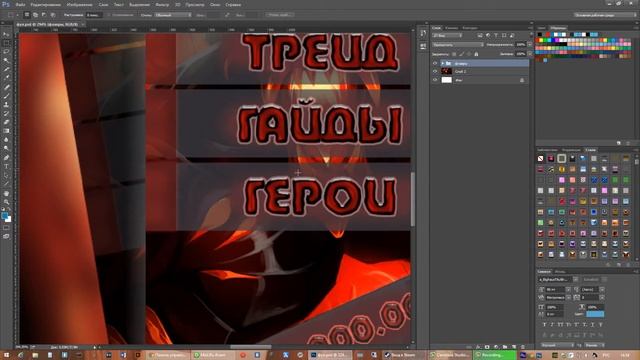This screenshot has width=640, height=360.
Task: Open the Изображение menu
Action: 80,5
